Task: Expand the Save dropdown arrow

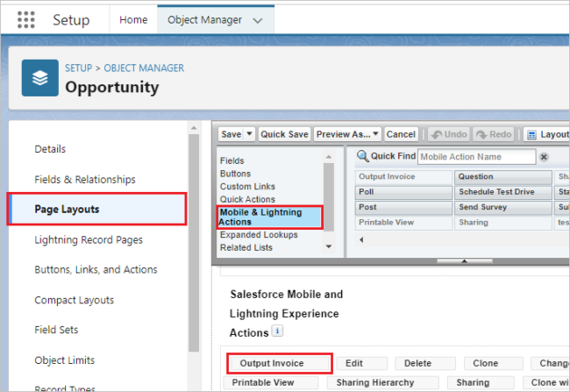Action: pyautogui.click(x=249, y=134)
